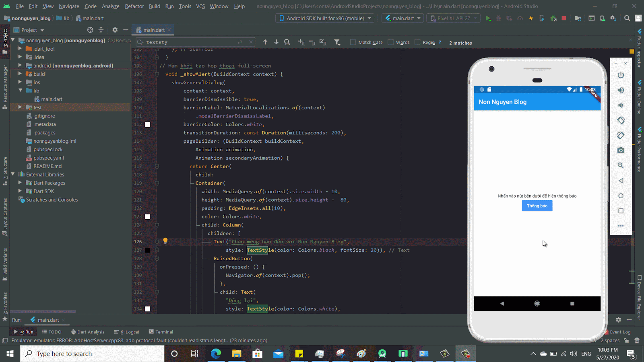This screenshot has height=362, width=644.
Task: Click white color swatch on line 112
Action: tap(147, 124)
